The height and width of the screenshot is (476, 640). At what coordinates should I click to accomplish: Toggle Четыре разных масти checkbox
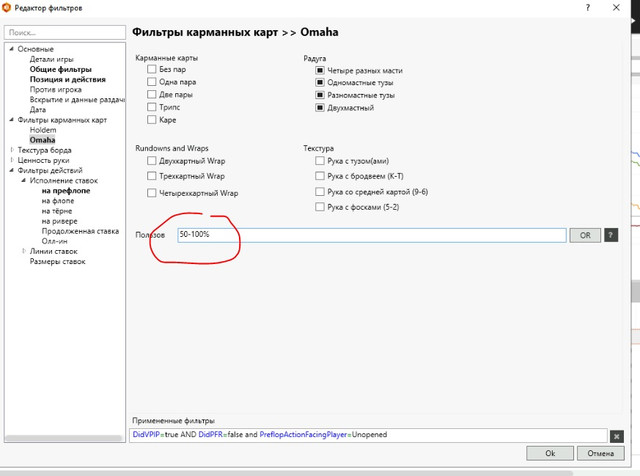(320, 70)
